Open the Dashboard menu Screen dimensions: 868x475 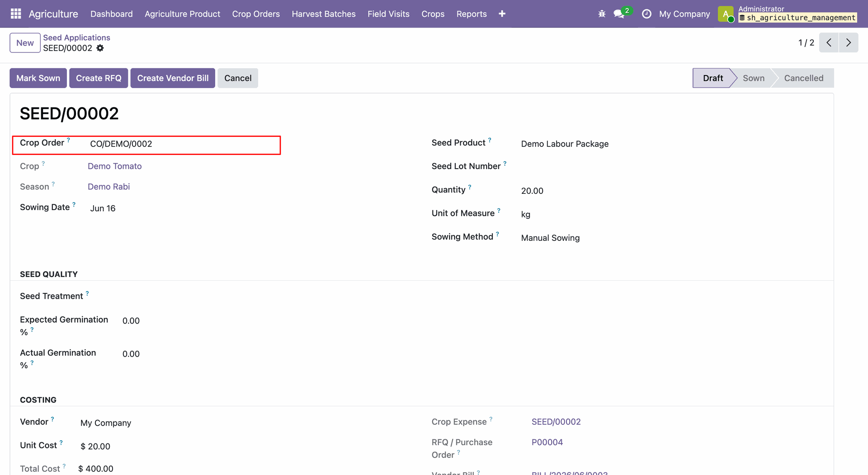coord(111,14)
